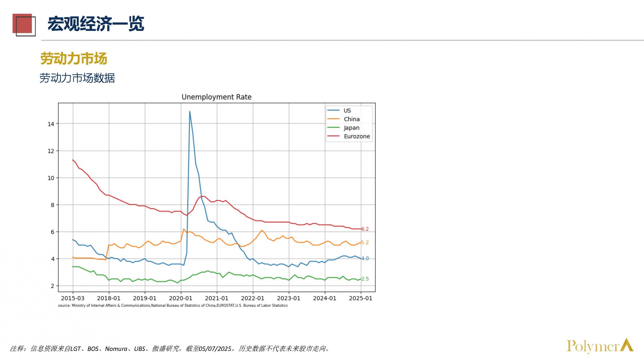This screenshot has height=362, width=644.
Task: Click the Unemployment Rate chart title
Action: [216, 97]
